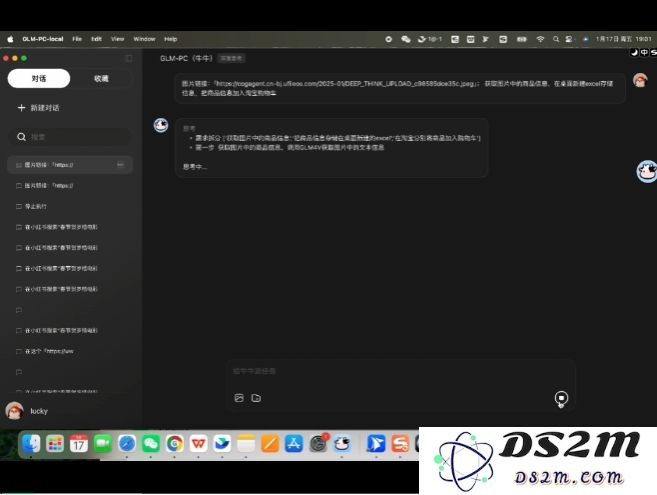Open WPS Office from the Dock
The height and width of the screenshot is (495, 657).
(x=198, y=443)
